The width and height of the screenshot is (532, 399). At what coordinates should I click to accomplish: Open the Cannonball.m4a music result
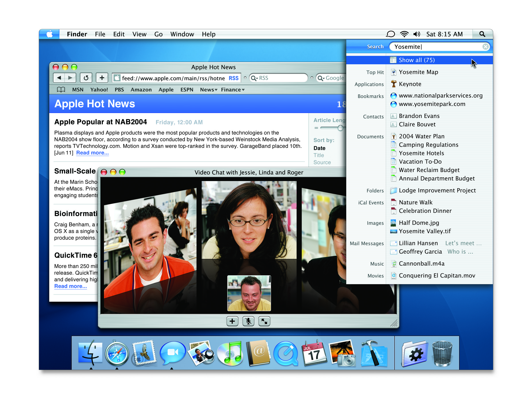pos(421,264)
